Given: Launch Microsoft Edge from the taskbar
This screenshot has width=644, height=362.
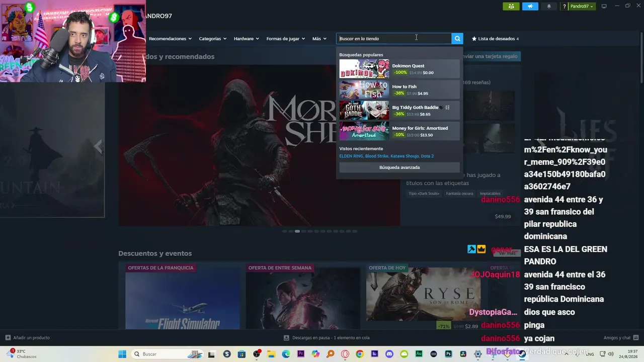Looking at the screenshot, I should click(286, 354).
